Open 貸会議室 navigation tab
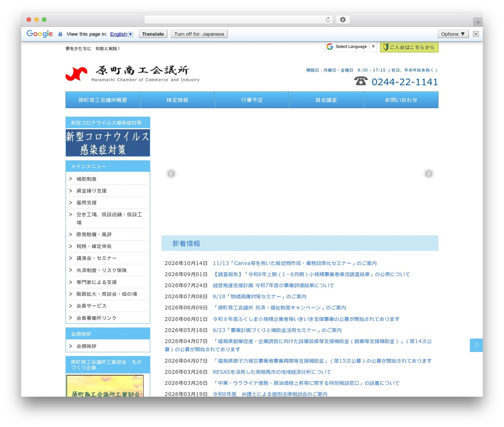The image size is (504, 427). pyautogui.click(x=326, y=100)
